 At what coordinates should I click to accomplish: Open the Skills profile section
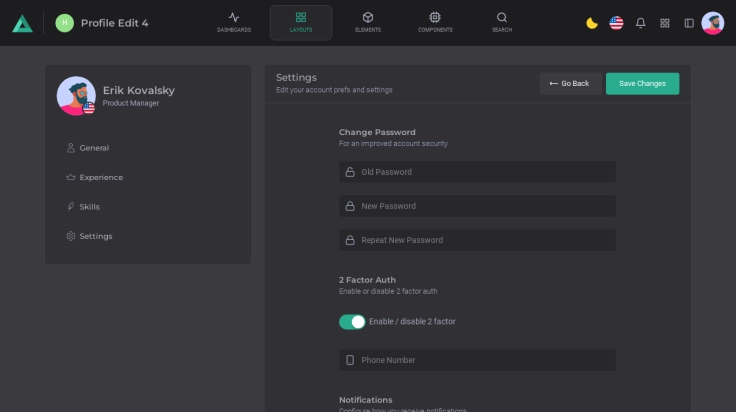tap(90, 207)
